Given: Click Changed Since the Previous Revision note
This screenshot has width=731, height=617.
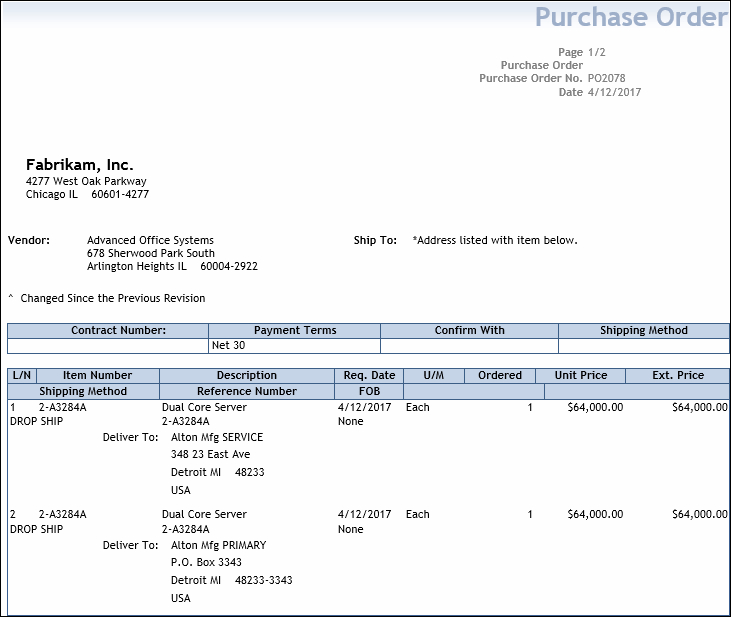Looking at the screenshot, I should (x=113, y=298).
